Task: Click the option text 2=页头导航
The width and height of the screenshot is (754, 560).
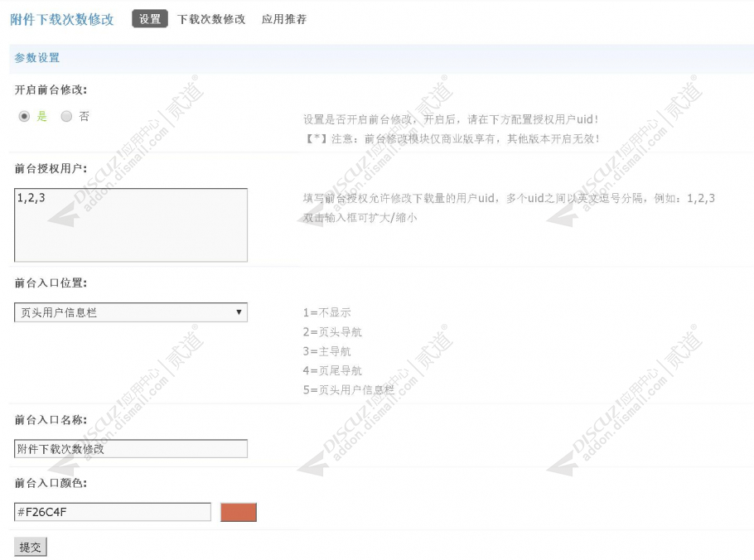Action: pos(332,331)
